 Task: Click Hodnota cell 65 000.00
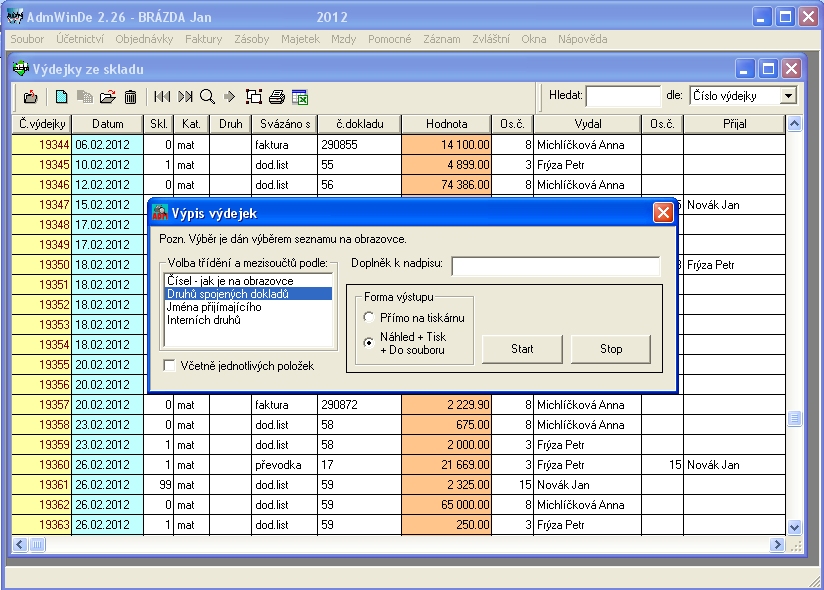click(x=446, y=504)
